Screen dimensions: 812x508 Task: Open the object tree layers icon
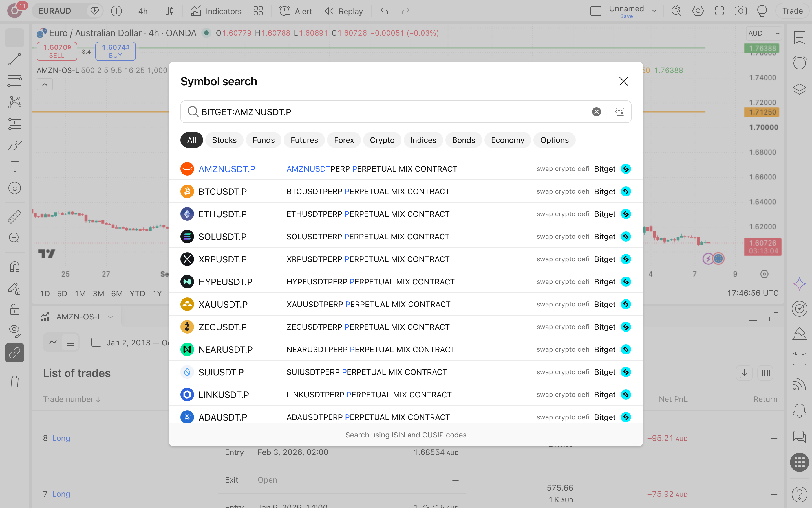coord(799,89)
